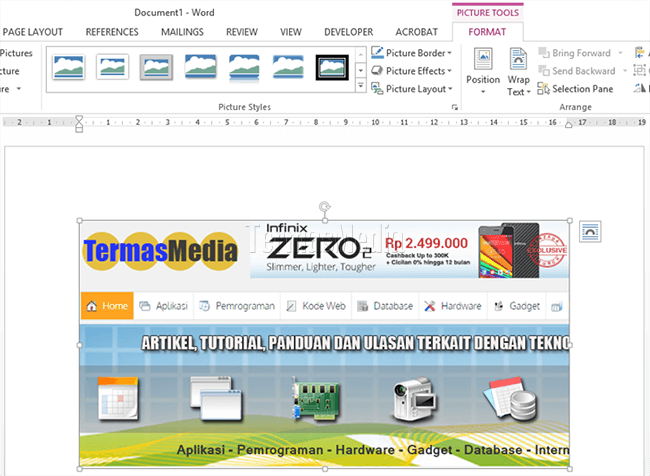Switch to the View tab
The image size is (650, 476).
pyautogui.click(x=291, y=32)
